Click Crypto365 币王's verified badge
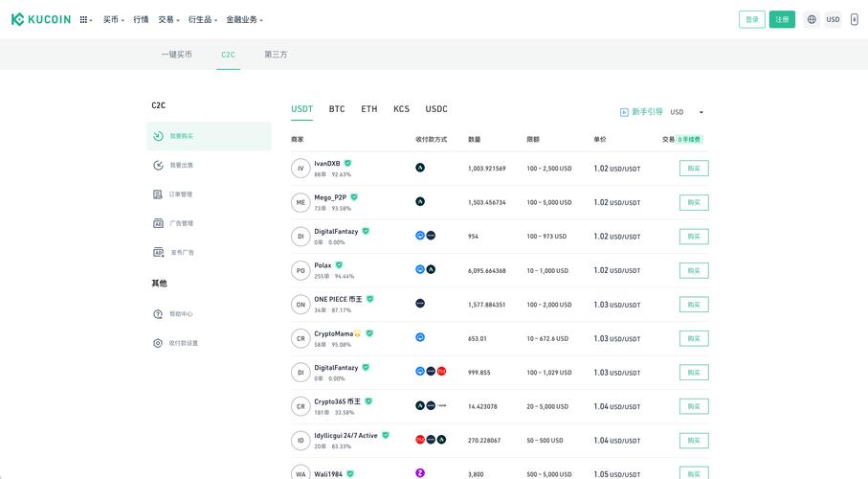The width and height of the screenshot is (868, 479). (x=368, y=400)
